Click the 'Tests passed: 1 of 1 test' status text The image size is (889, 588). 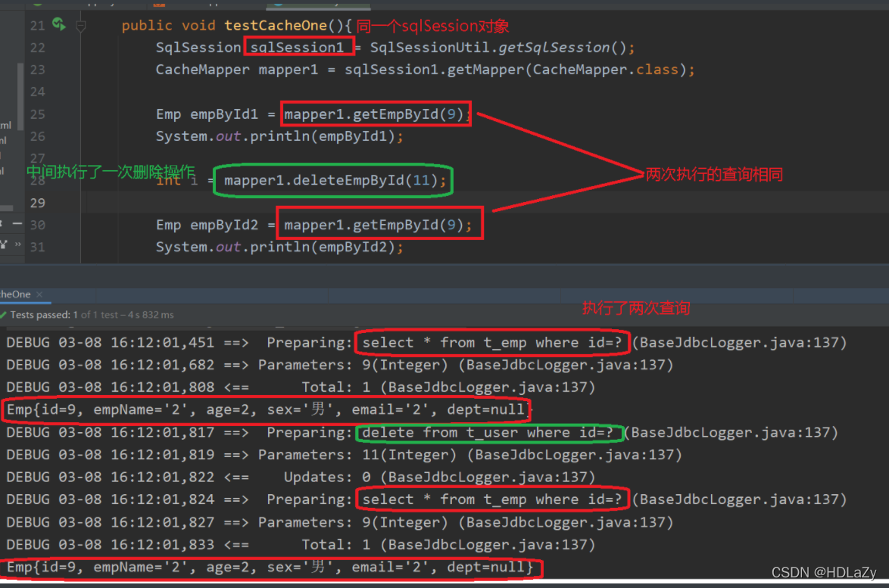pyautogui.click(x=92, y=315)
